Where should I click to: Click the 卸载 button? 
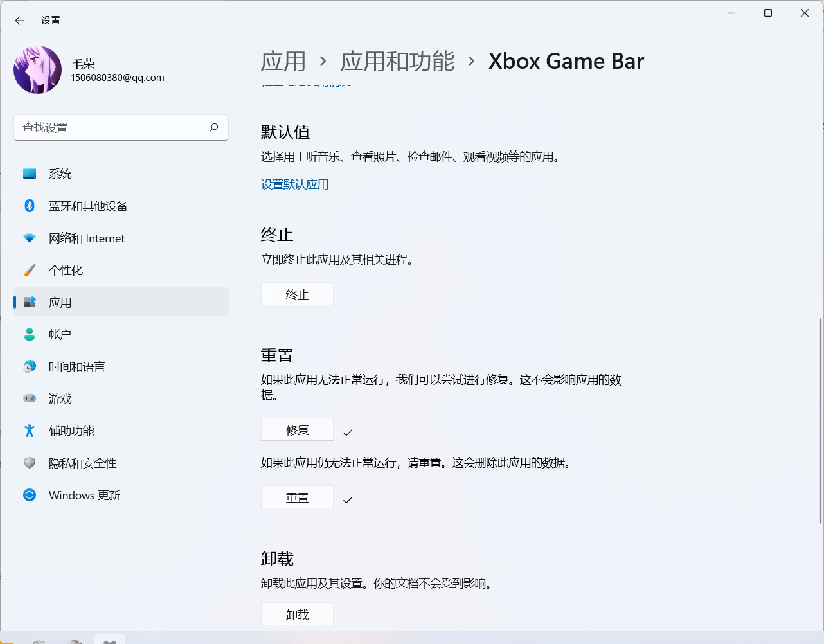coord(297,614)
